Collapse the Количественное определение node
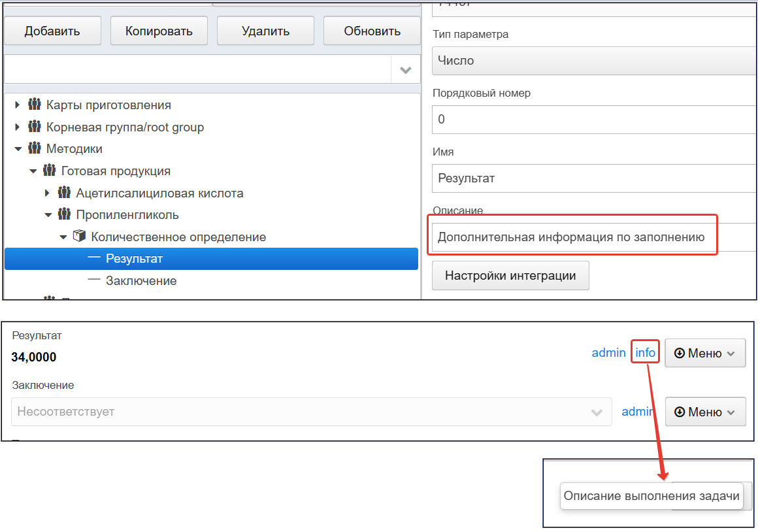The height and width of the screenshot is (532, 758). tap(63, 237)
